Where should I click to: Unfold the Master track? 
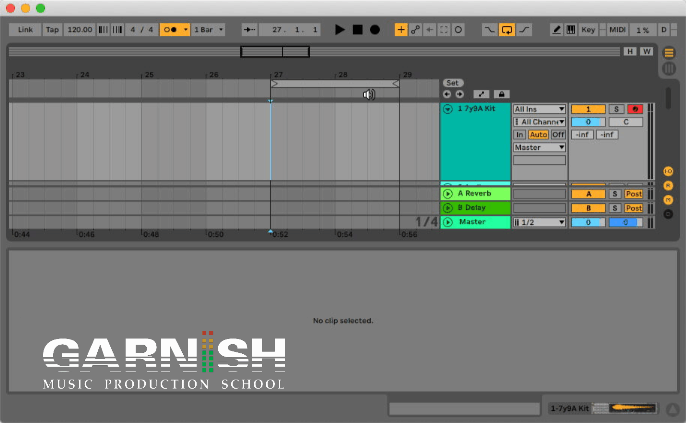[448, 222]
